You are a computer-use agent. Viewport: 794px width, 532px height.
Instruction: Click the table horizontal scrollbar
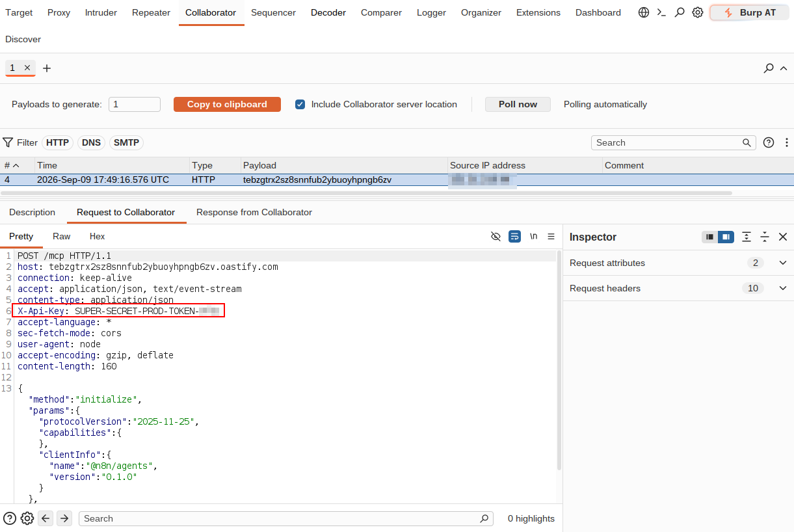tap(367, 193)
